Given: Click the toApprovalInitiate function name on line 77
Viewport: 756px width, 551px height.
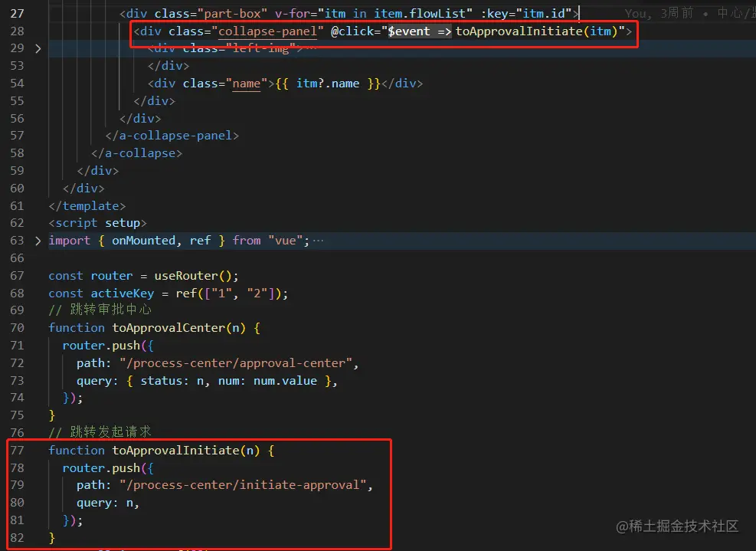Looking at the screenshot, I should tap(175, 451).
